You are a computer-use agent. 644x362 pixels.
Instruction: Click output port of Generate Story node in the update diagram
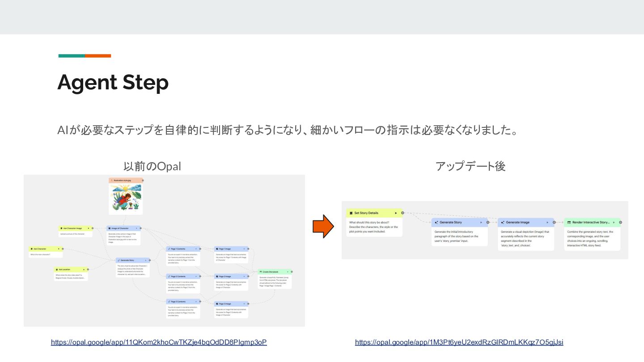click(x=488, y=222)
